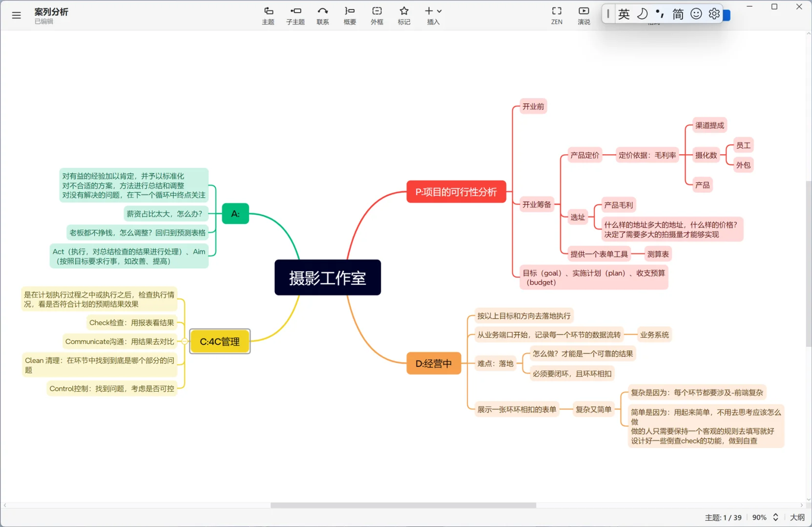Minimize the XMind window

click(x=750, y=7)
